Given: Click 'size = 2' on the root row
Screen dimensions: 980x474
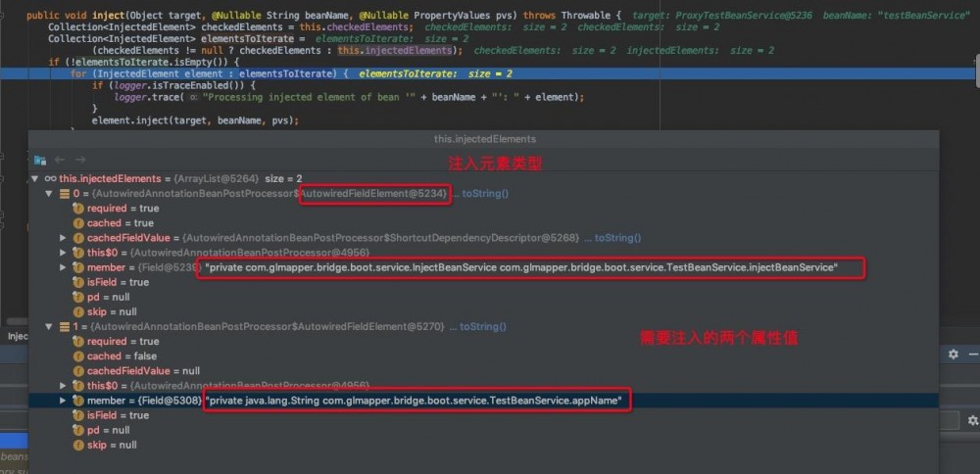Looking at the screenshot, I should click(x=284, y=178).
